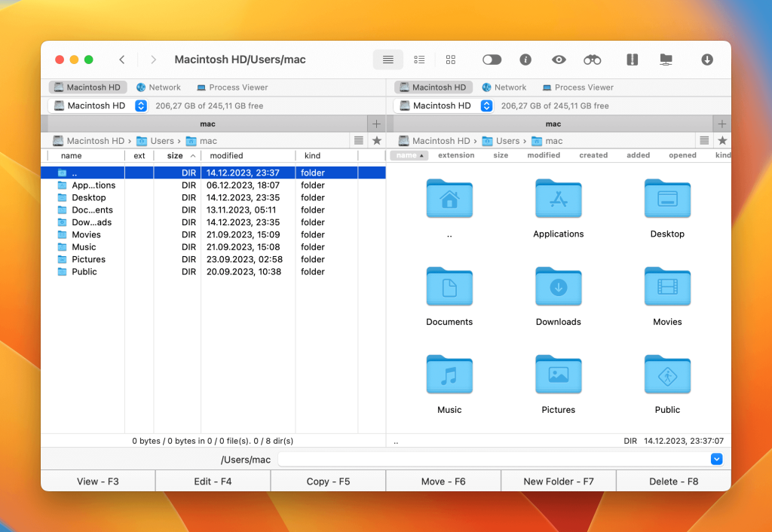772x532 pixels.
Task: Select the column list view icon
Action: 419,60
